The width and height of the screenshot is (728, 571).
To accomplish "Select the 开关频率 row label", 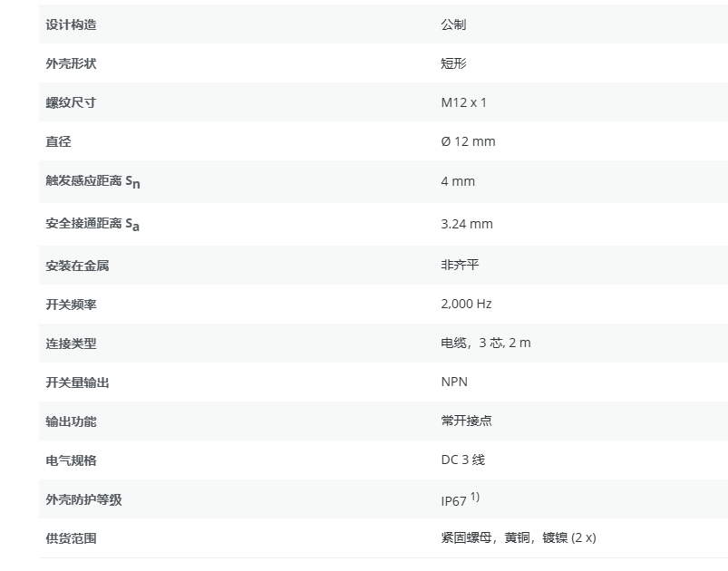I will [x=71, y=305].
